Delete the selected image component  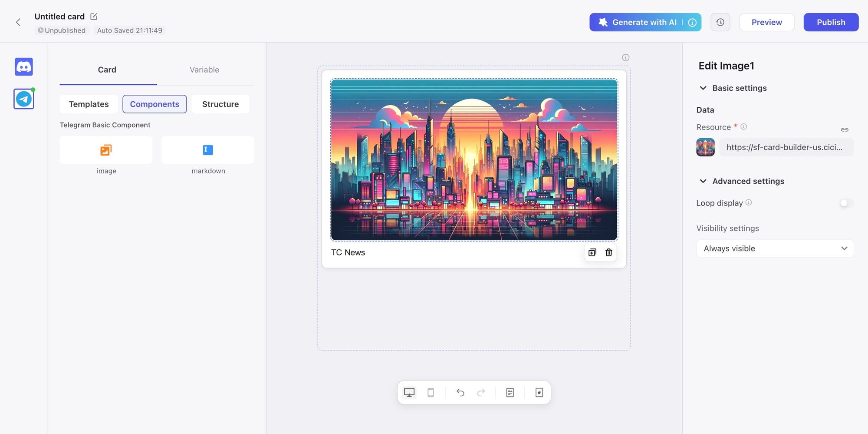[x=609, y=252]
